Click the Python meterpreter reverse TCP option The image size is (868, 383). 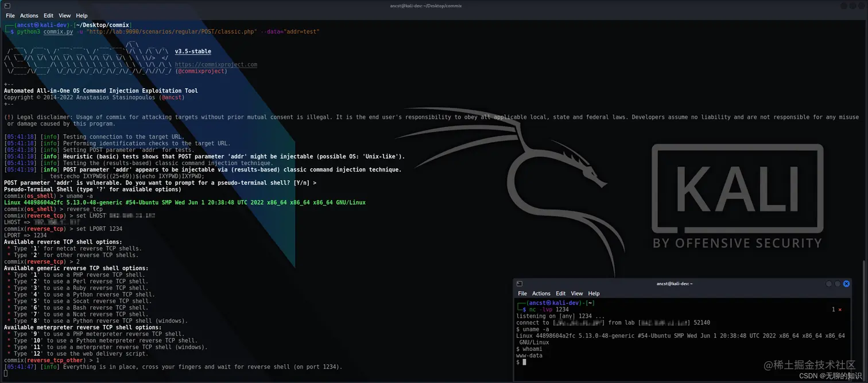point(102,341)
